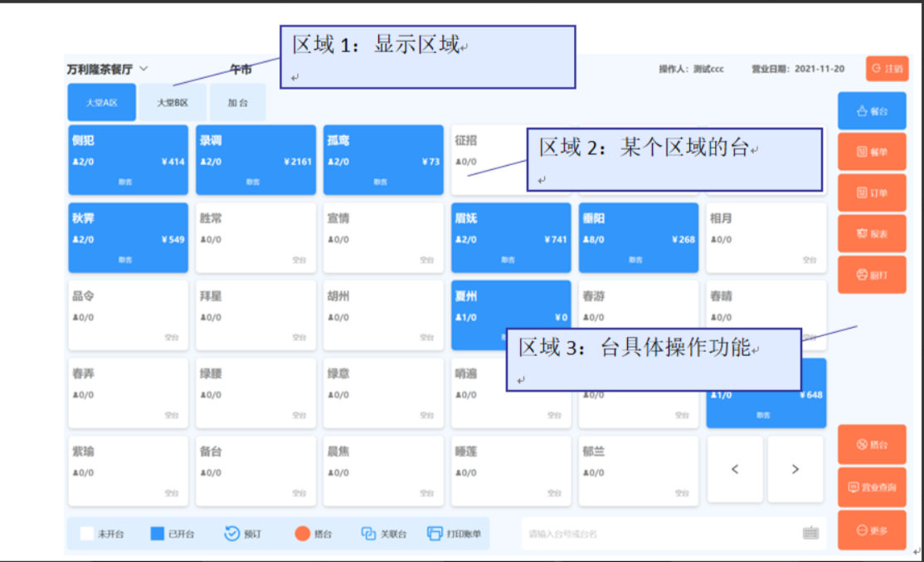Log out with the 注销 button
Screen dimensions: 924x562
click(887, 69)
